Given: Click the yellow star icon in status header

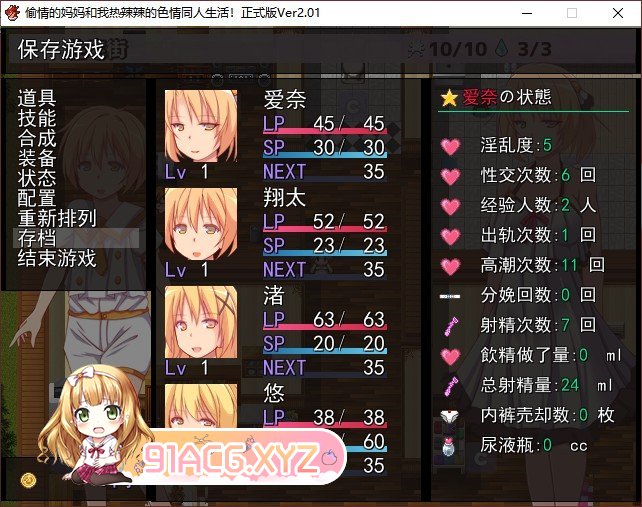Looking at the screenshot, I should point(449,98).
